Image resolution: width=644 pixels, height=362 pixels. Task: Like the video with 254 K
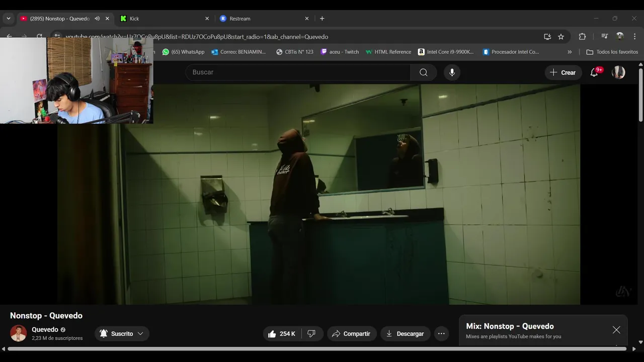(x=282, y=334)
